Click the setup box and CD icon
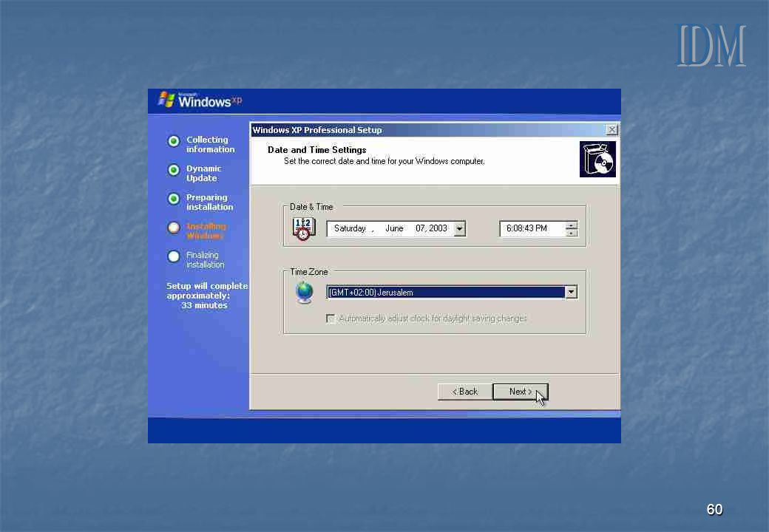769x532 pixels. [x=597, y=159]
